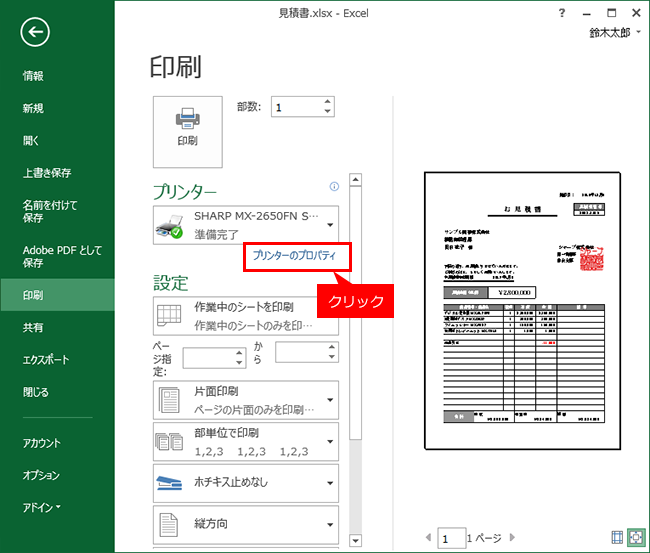Open the printer info icon beside プリンター heading

coord(334,187)
